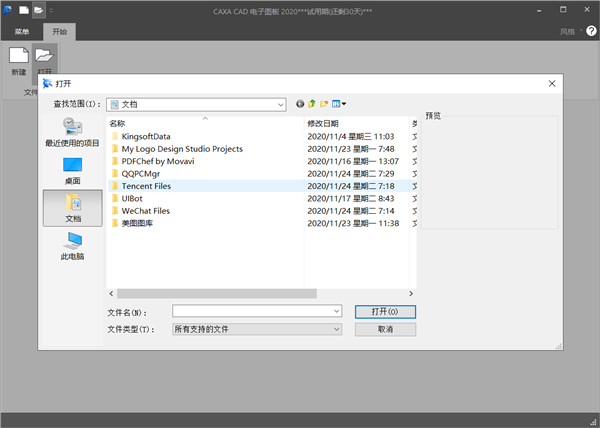Image resolution: width=600 pixels, height=428 pixels.
Task: Sort by the 修改日期 column header
Action: coord(357,124)
